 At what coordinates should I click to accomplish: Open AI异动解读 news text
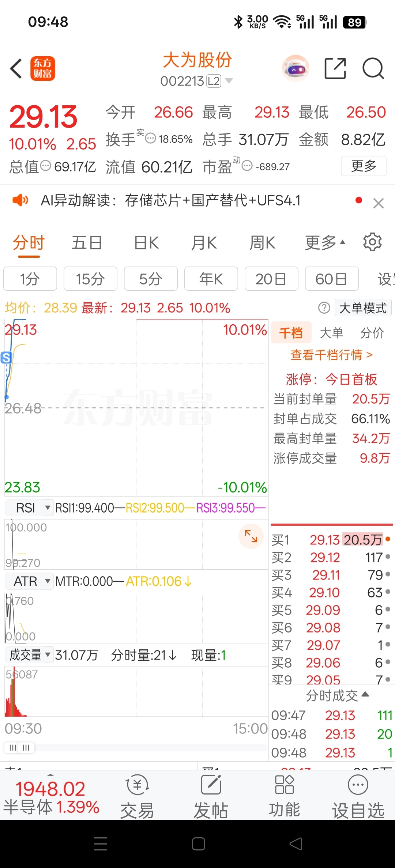tap(170, 200)
